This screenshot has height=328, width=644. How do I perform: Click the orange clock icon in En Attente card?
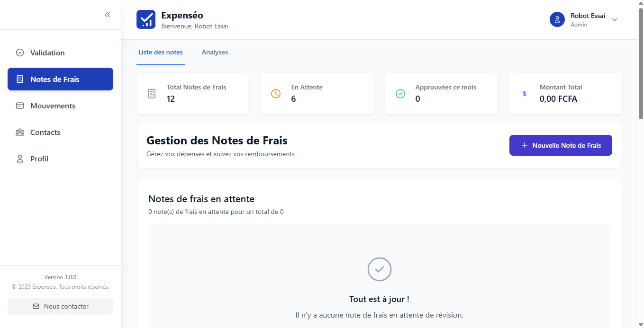click(x=276, y=94)
